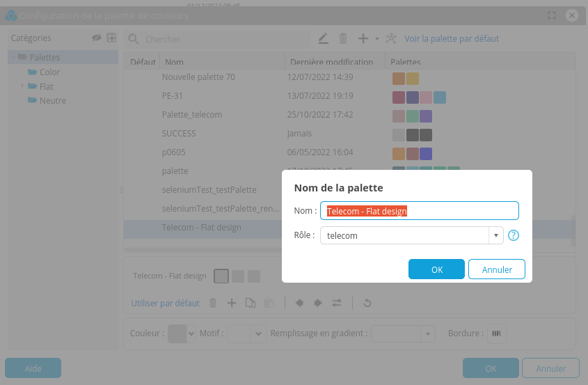Click the main window OK button at the bottom
Image resolution: width=588 pixels, height=385 pixels.
pyautogui.click(x=491, y=368)
